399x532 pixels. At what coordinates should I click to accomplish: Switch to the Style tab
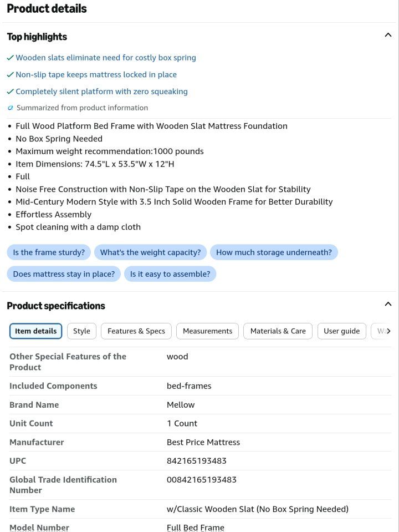pos(81,331)
